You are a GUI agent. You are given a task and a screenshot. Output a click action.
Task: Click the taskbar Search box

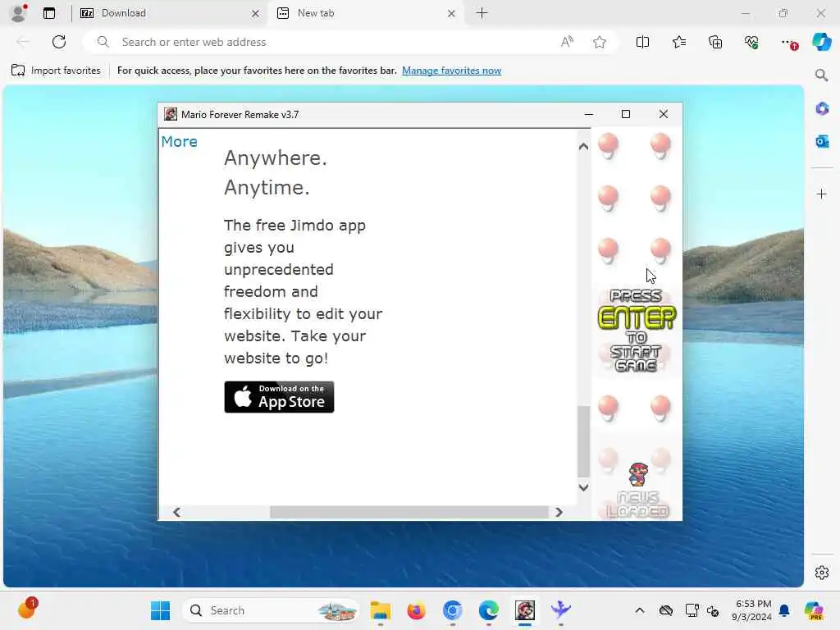tap(271, 610)
